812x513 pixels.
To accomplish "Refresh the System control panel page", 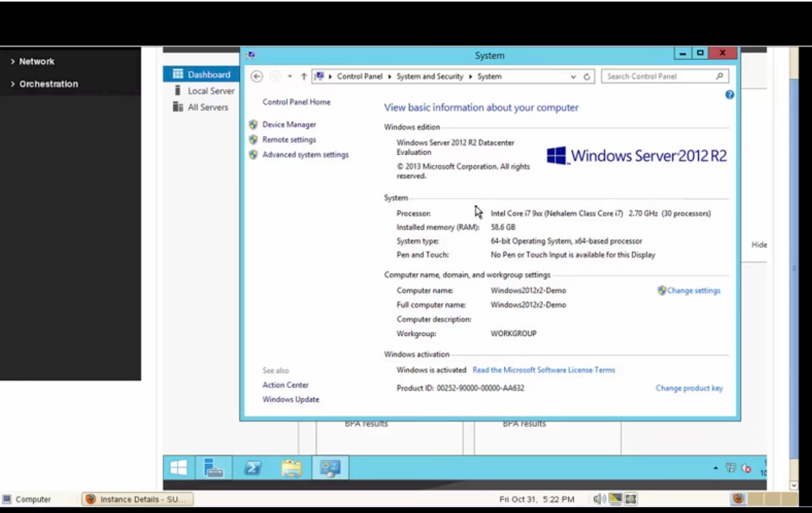I will tap(587, 77).
